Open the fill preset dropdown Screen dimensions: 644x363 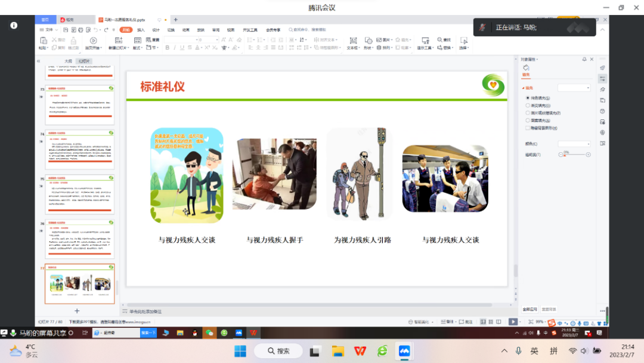pyautogui.click(x=574, y=88)
